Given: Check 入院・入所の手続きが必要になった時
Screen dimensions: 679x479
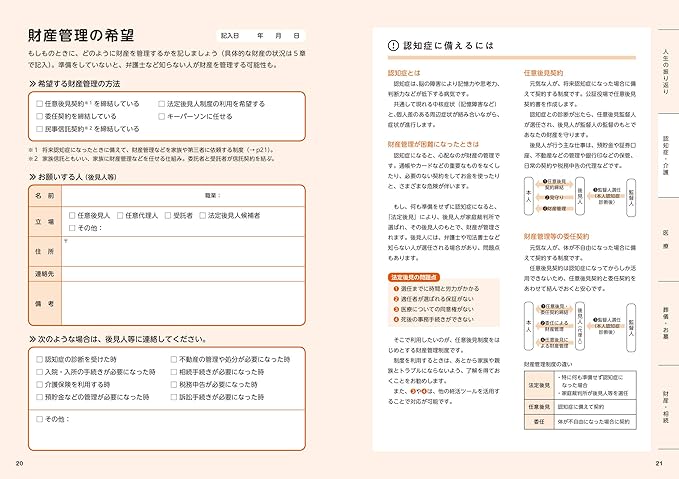Looking at the screenshot, I should [x=39, y=372].
